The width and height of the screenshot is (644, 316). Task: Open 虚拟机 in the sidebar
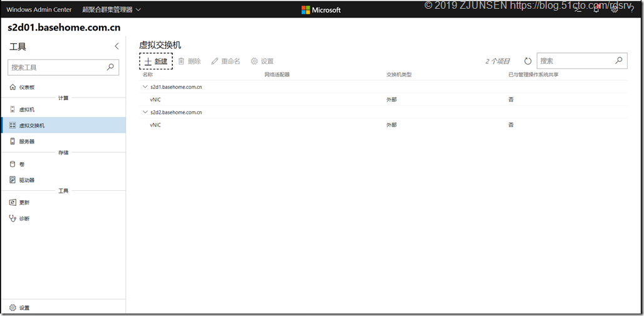point(63,110)
